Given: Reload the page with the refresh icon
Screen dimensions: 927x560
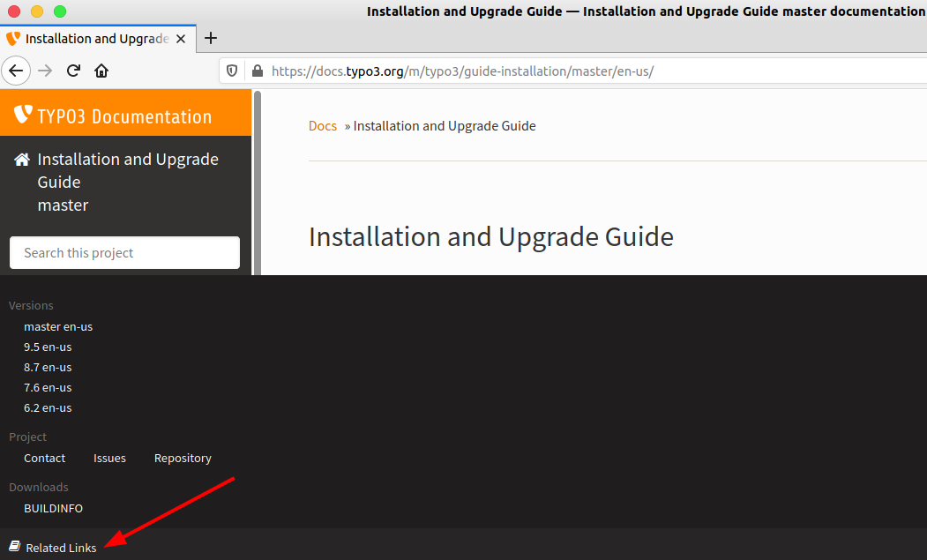Looking at the screenshot, I should click(x=73, y=71).
